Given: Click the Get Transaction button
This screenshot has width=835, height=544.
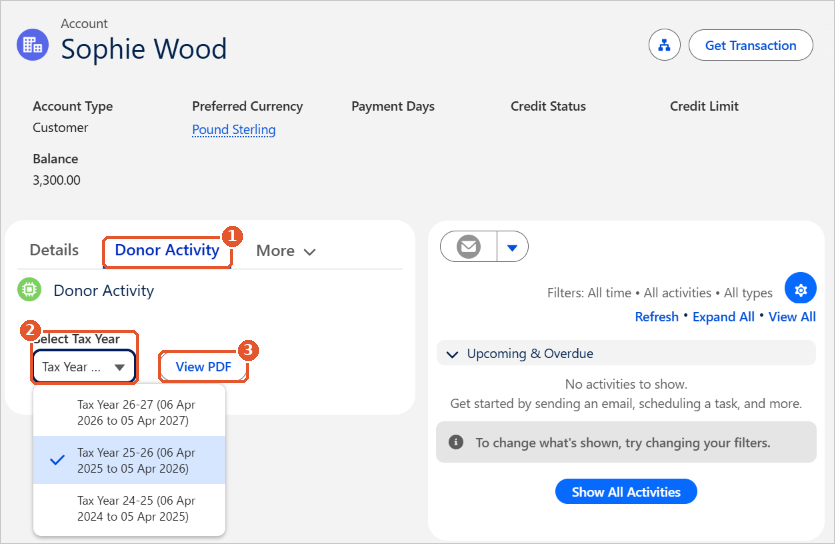Looking at the screenshot, I should (x=750, y=45).
